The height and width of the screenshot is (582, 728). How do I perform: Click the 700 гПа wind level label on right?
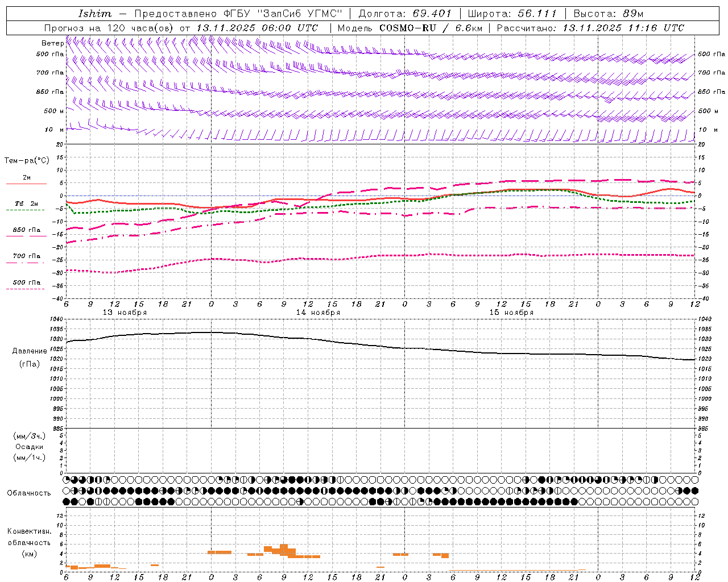712,73
